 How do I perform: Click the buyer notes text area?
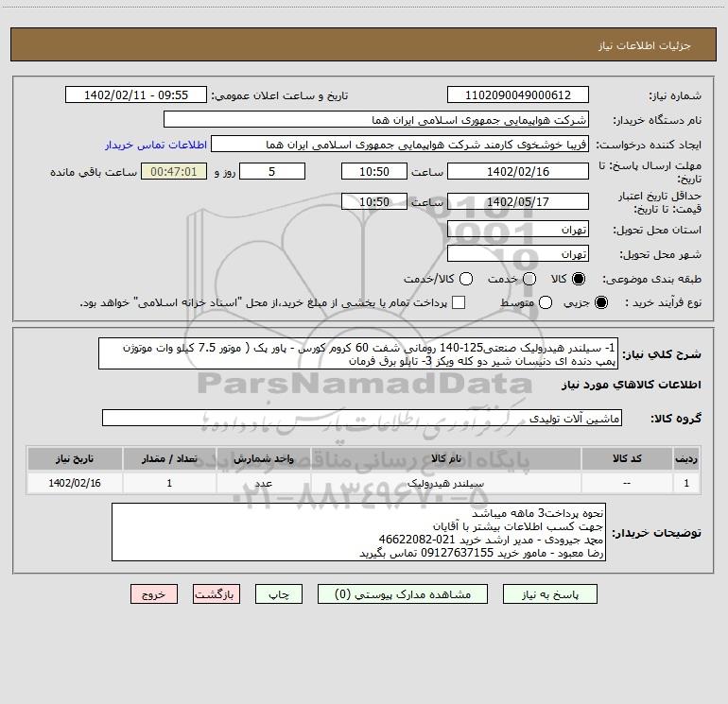[358, 532]
